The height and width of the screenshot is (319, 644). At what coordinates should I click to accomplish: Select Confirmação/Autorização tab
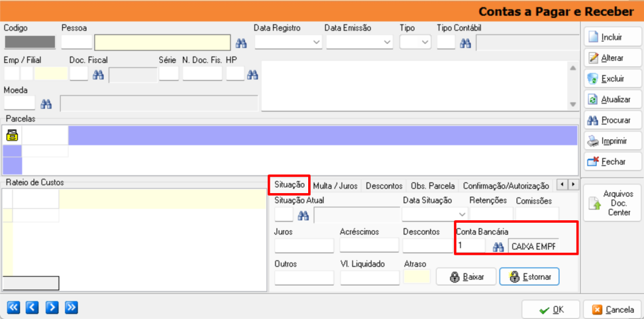[x=506, y=186]
